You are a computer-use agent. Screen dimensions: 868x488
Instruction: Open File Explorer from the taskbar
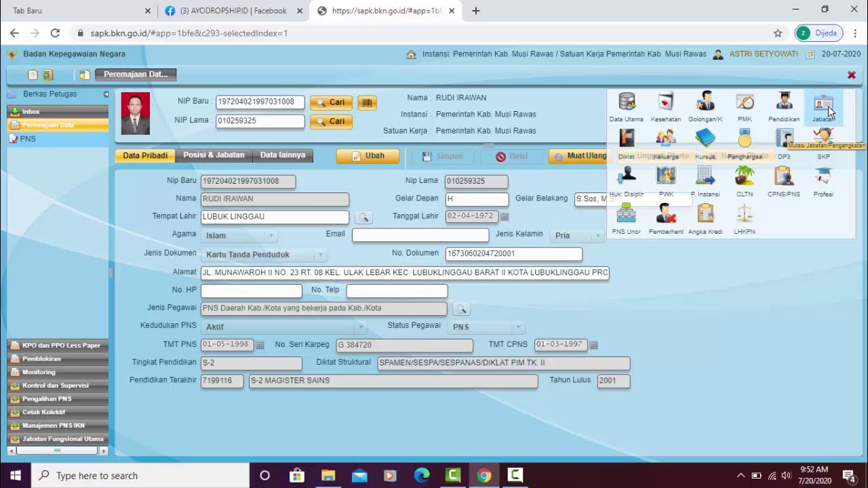click(x=328, y=475)
